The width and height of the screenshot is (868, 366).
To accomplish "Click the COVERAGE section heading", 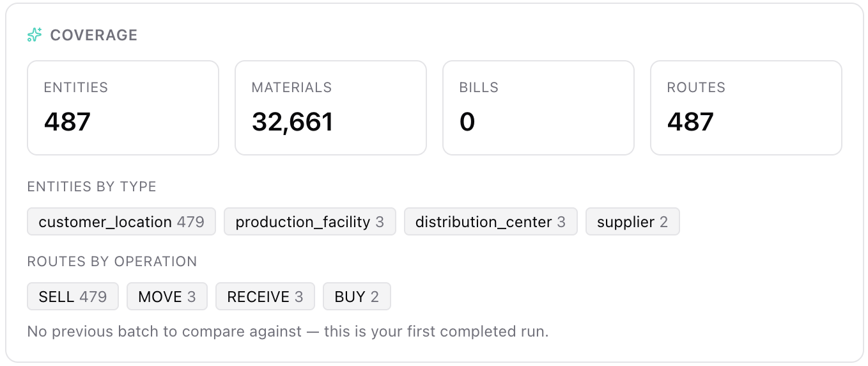I will (94, 35).
